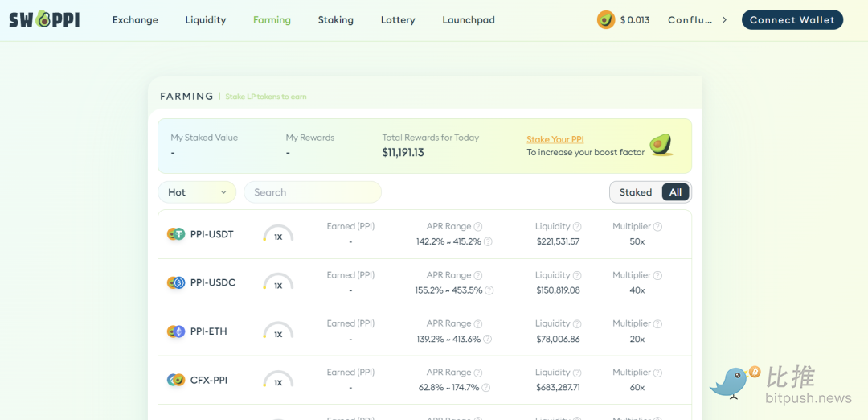
Task: Open the Exchange menu item
Action: (135, 20)
